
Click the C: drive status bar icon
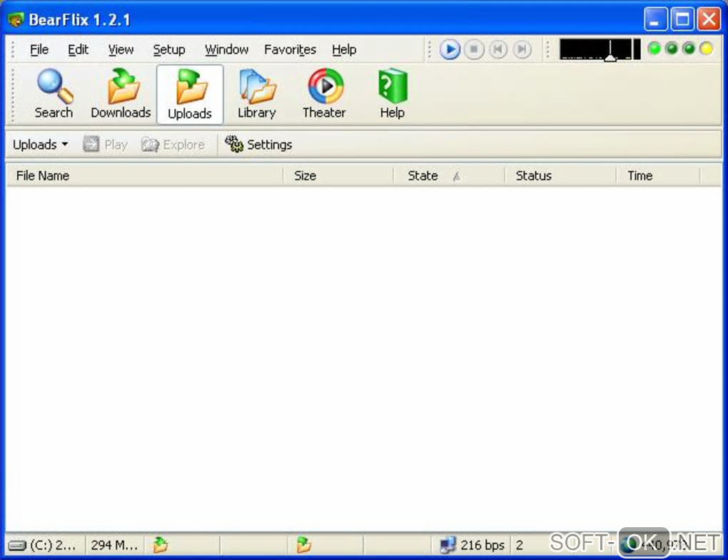(17, 545)
